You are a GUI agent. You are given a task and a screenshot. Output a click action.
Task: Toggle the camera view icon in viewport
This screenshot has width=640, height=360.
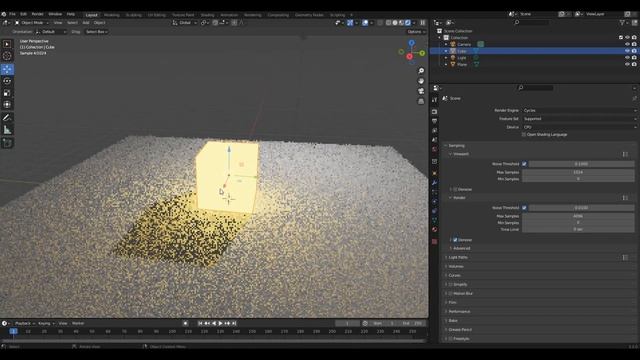(x=421, y=91)
